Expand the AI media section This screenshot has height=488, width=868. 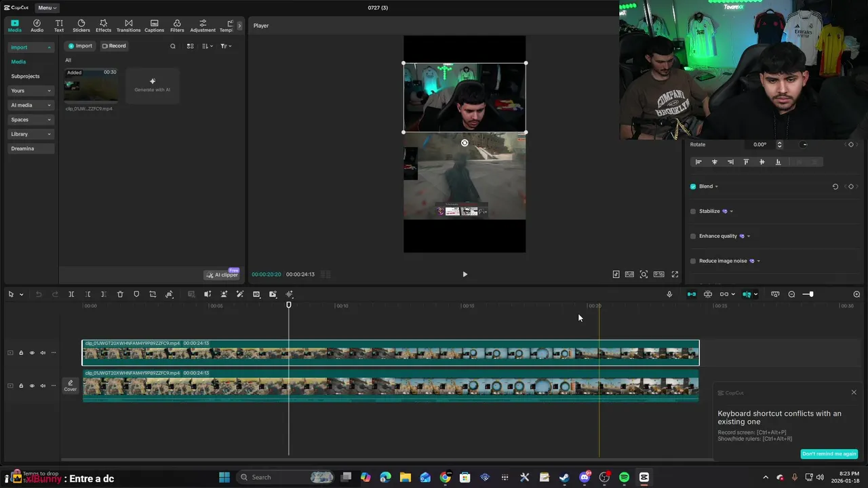pyautogui.click(x=31, y=105)
